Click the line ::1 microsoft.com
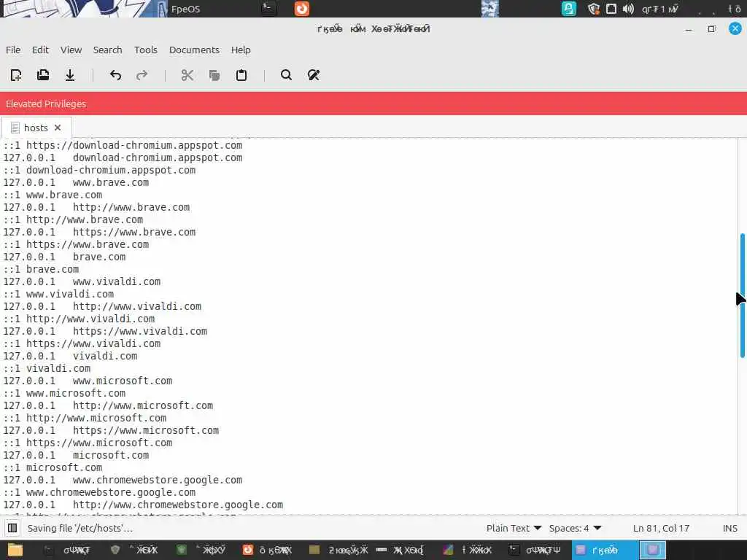 pyautogui.click(x=53, y=467)
